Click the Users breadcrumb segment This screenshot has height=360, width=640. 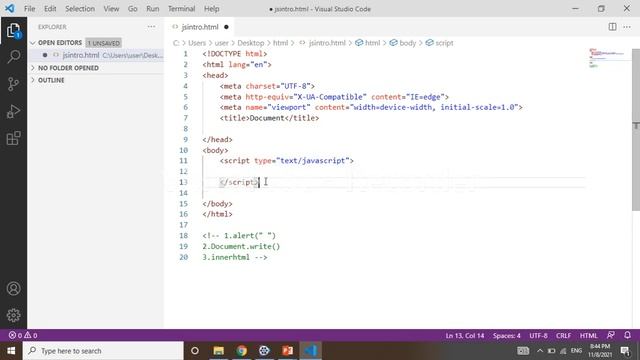tap(197, 43)
